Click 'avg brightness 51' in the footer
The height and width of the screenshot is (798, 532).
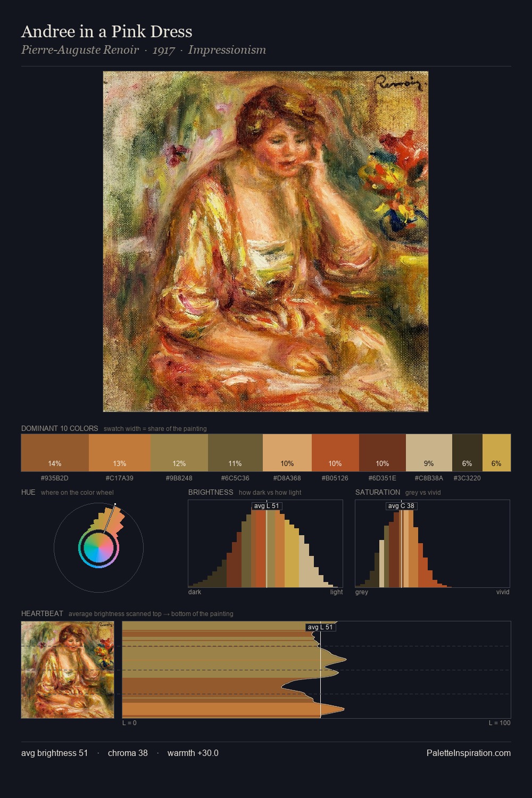tap(55, 753)
